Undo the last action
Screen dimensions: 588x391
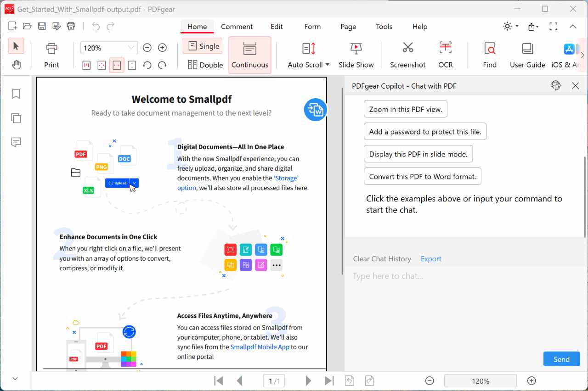[x=96, y=26]
